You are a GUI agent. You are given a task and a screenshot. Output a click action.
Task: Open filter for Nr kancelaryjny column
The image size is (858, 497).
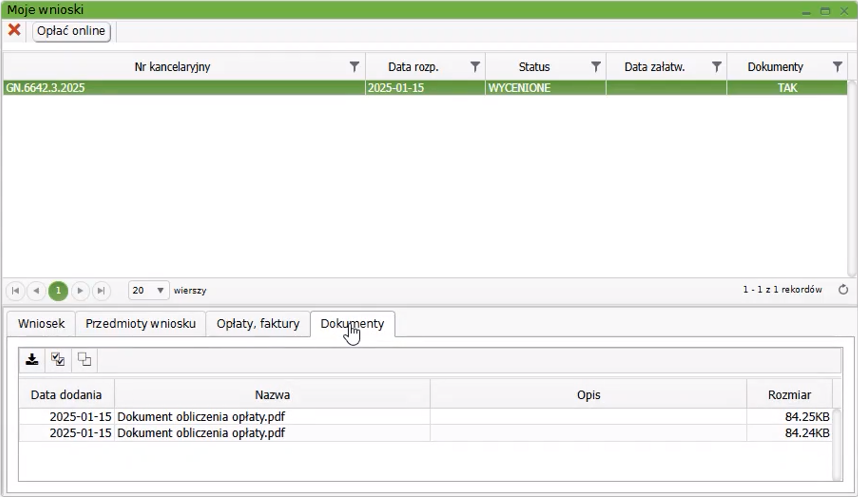(x=354, y=66)
